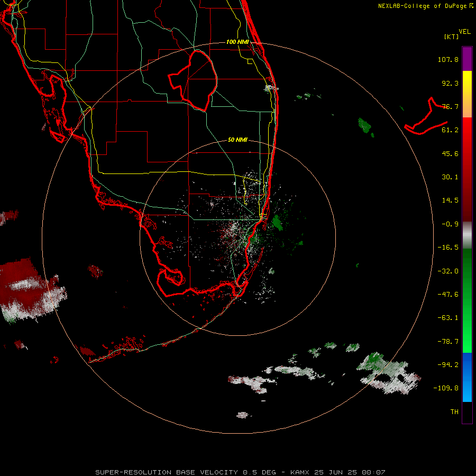
Task: Select the -16.5 value on velocity scale
Action: pyautogui.click(x=448, y=248)
